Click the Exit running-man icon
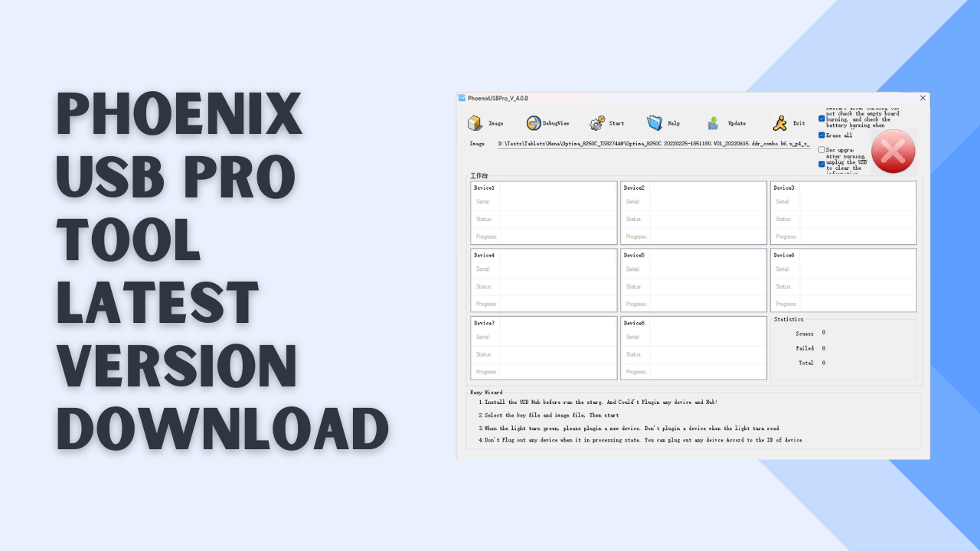The width and height of the screenshot is (980, 551). 779,123
